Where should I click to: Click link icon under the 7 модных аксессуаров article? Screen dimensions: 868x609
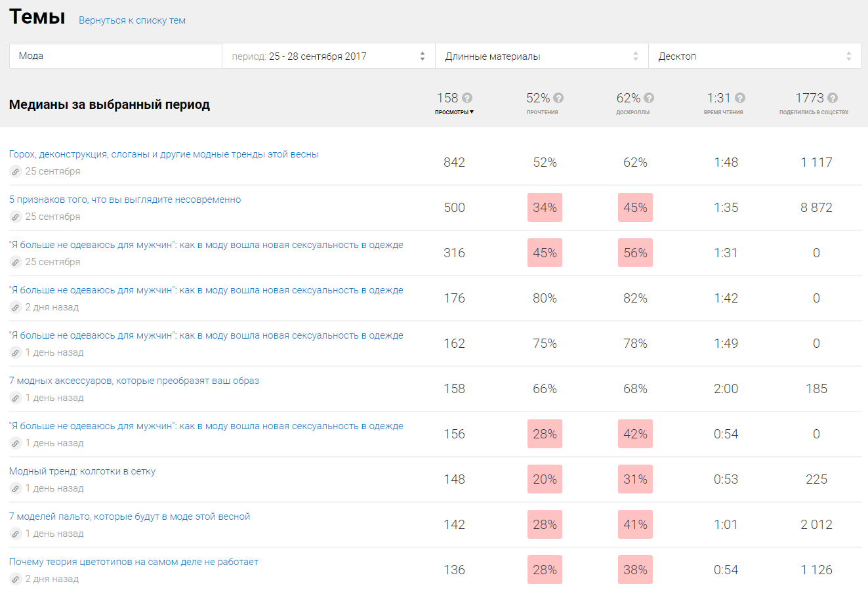16,398
